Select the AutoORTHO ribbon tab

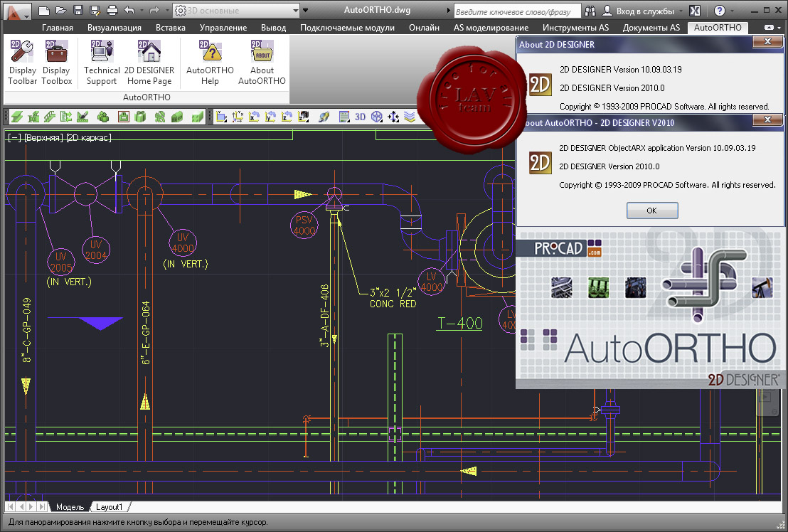coord(718,28)
